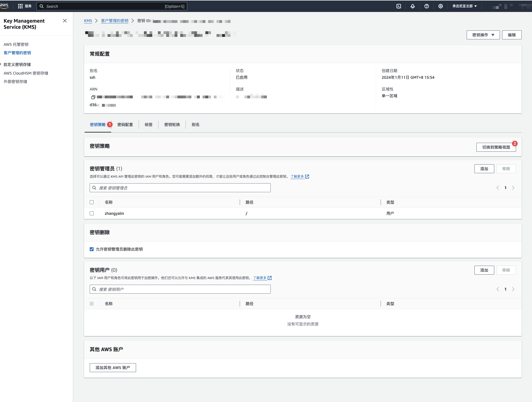This screenshot has height=402, width=532.
Task: Click 添加其他 AWS 账户 button
Action: pos(113,368)
